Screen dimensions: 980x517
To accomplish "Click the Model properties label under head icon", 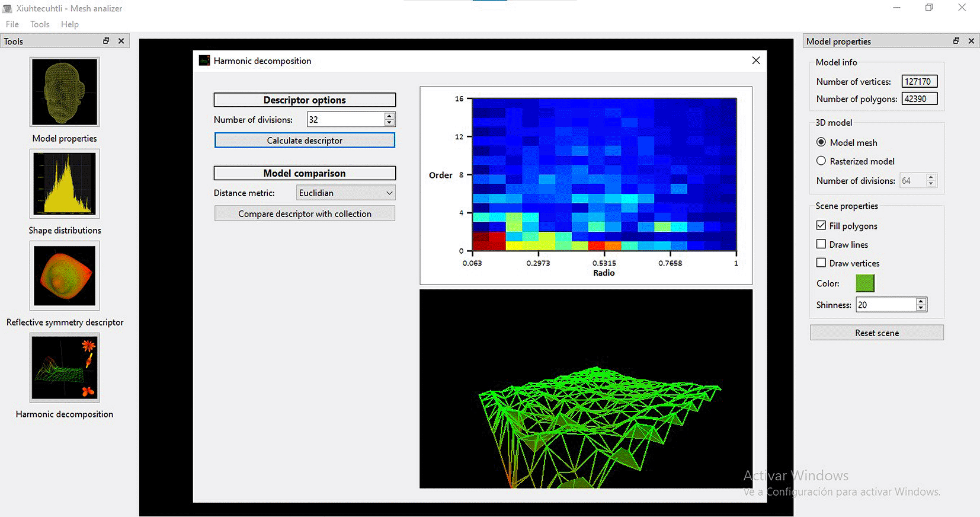I will 65,138.
